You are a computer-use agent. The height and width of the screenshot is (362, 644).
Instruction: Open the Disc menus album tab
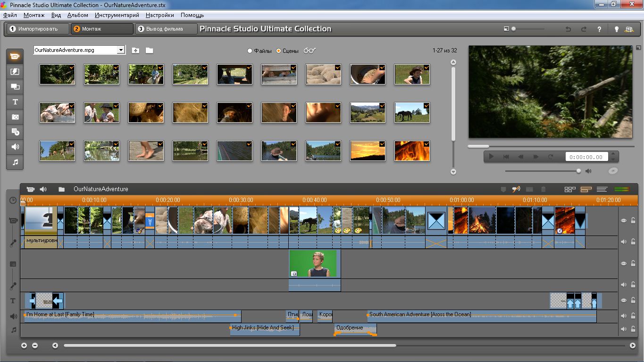click(15, 132)
